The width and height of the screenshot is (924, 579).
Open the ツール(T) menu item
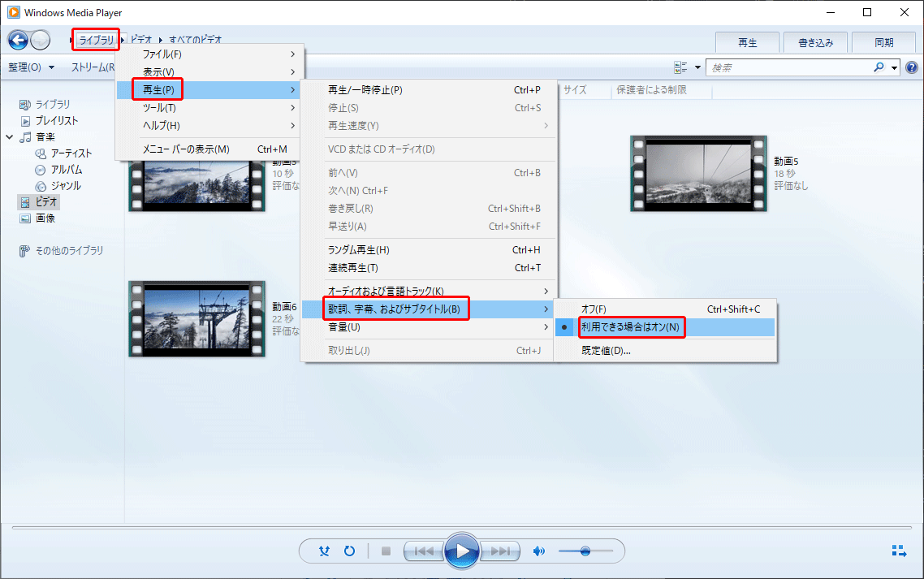pyautogui.click(x=160, y=108)
